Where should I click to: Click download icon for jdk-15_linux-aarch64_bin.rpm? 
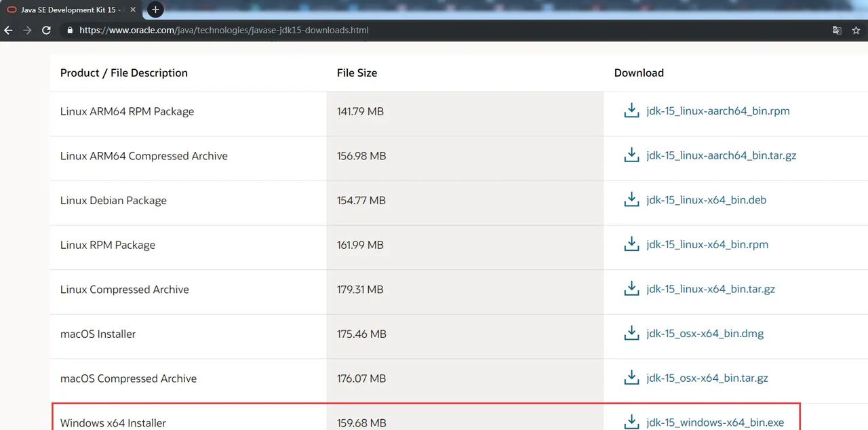(631, 111)
